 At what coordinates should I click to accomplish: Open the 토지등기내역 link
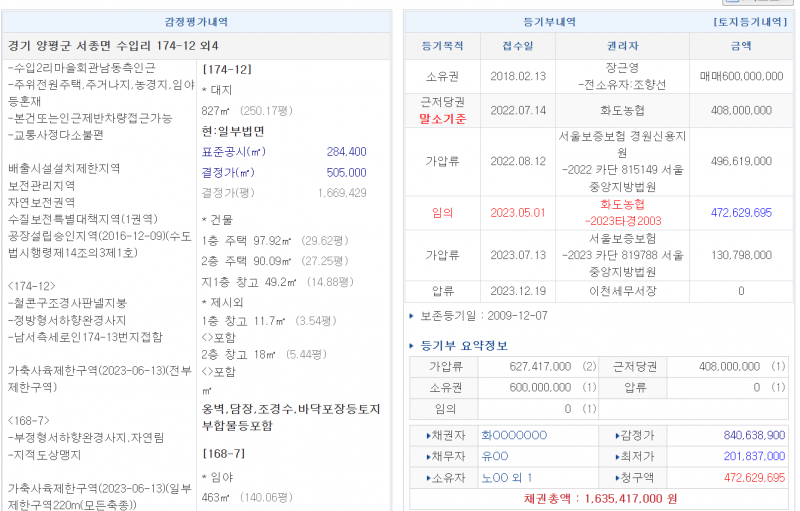tap(750, 21)
